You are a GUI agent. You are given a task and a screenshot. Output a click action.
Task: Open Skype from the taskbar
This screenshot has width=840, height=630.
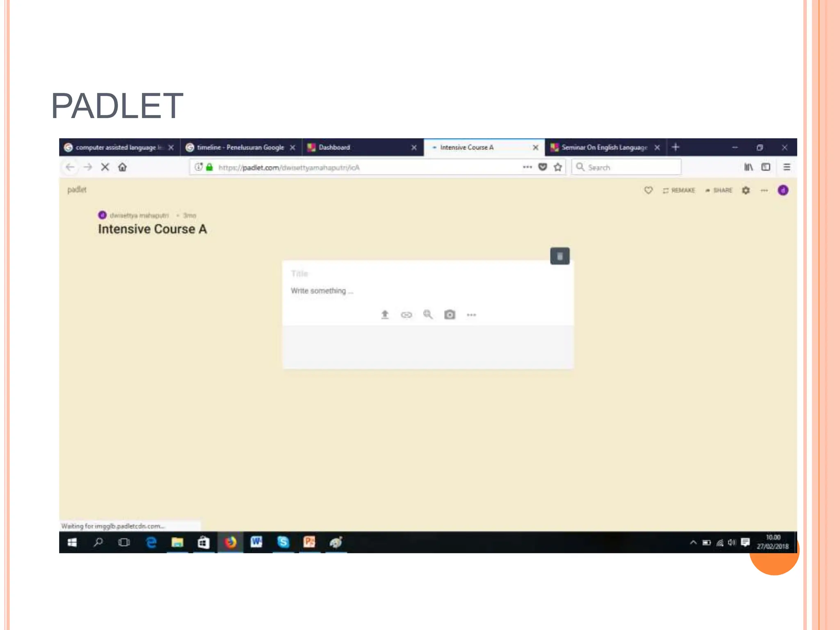pyautogui.click(x=283, y=543)
